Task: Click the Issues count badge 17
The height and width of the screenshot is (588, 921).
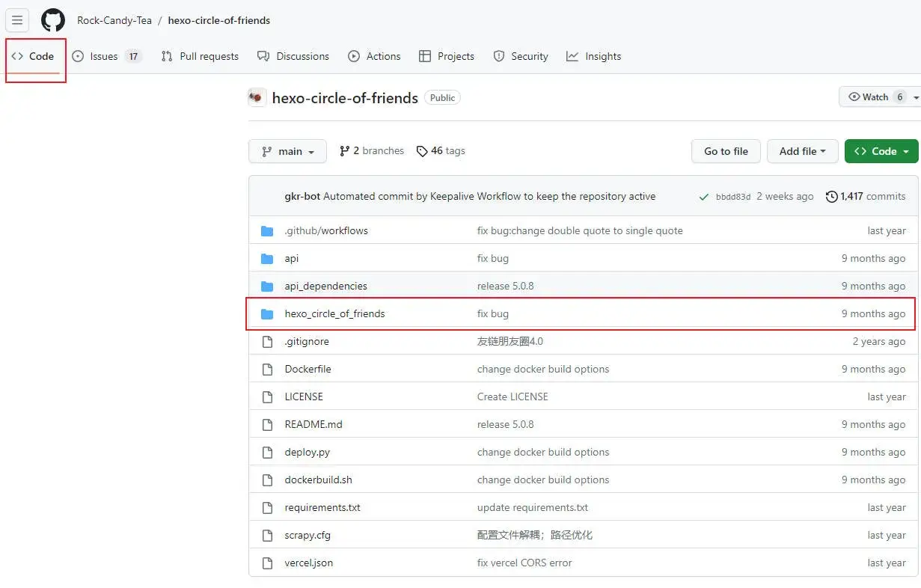Action: click(x=133, y=57)
